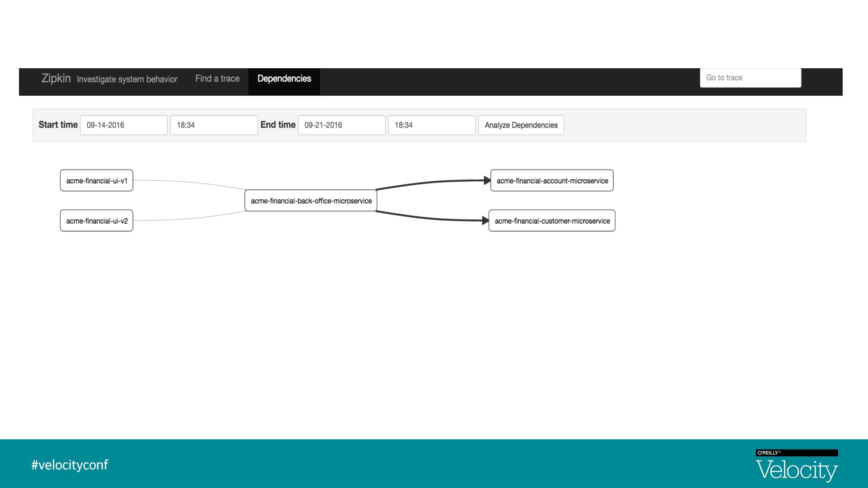
Task: Click the acme-financial-back-office-microservice node
Action: tap(311, 201)
